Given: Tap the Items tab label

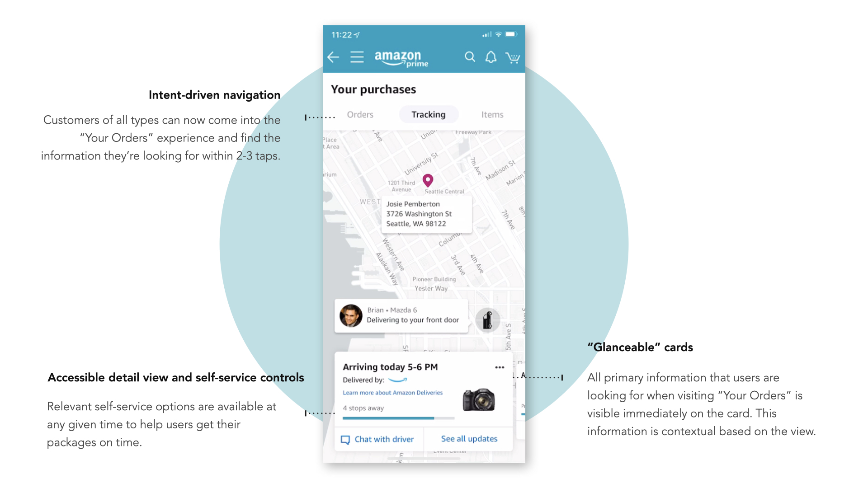Looking at the screenshot, I should tap(492, 115).
